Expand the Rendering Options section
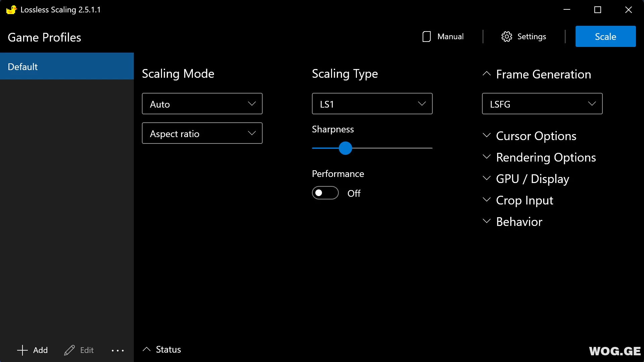 point(539,157)
